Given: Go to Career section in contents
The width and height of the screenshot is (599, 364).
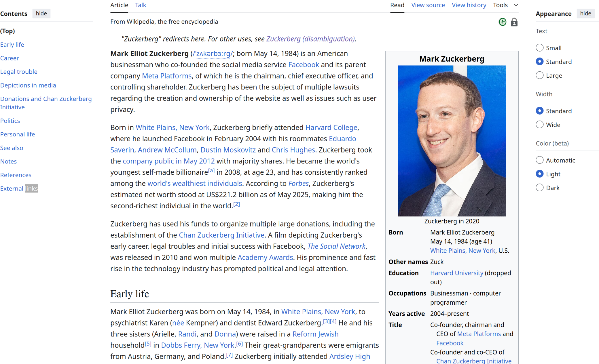Looking at the screenshot, I should point(10,58).
